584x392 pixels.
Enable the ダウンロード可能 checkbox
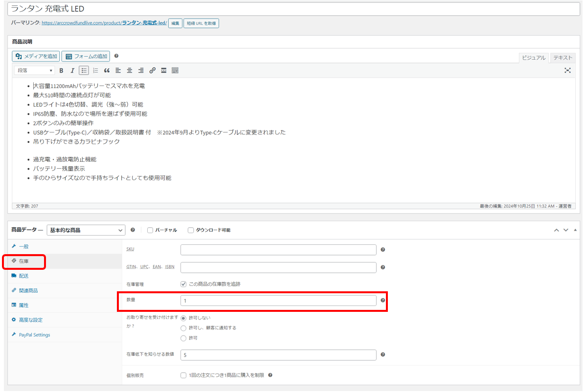click(191, 230)
